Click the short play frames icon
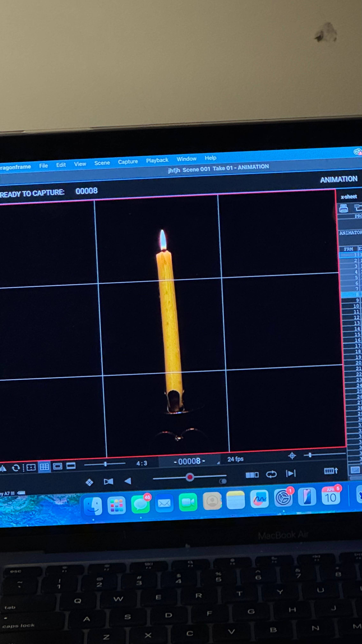This screenshot has height=644, width=362. pos(252,475)
